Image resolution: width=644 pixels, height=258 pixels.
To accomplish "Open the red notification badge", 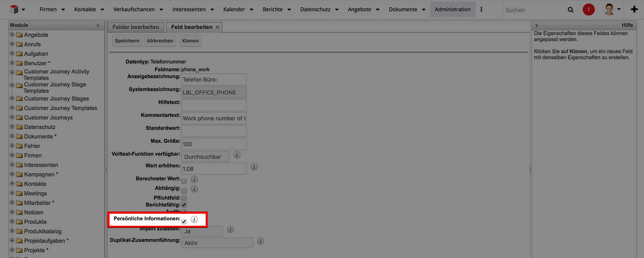I will (589, 9).
